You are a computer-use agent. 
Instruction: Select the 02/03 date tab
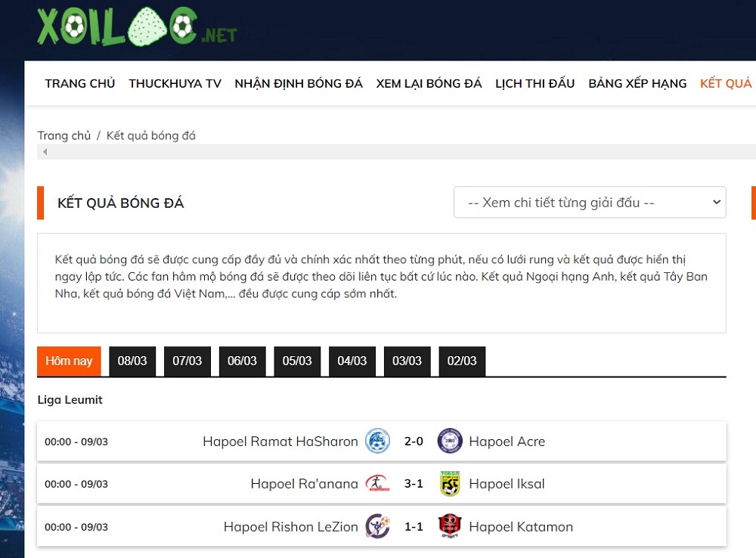click(462, 361)
